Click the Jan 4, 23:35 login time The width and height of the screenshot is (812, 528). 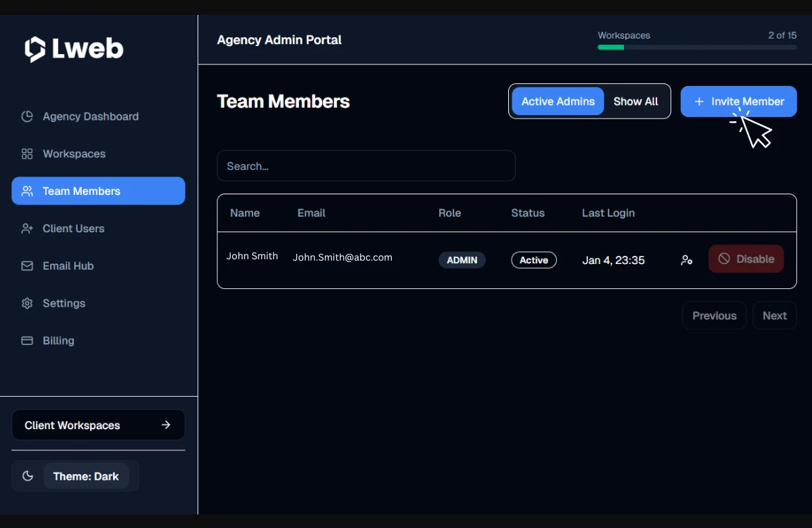tap(613, 260)
